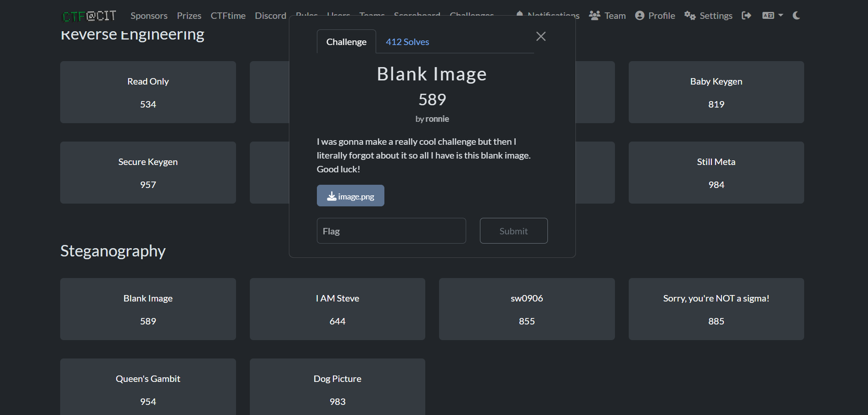Open the Notifications dropdown
This screenshot has width=868, height=415.
547,15
